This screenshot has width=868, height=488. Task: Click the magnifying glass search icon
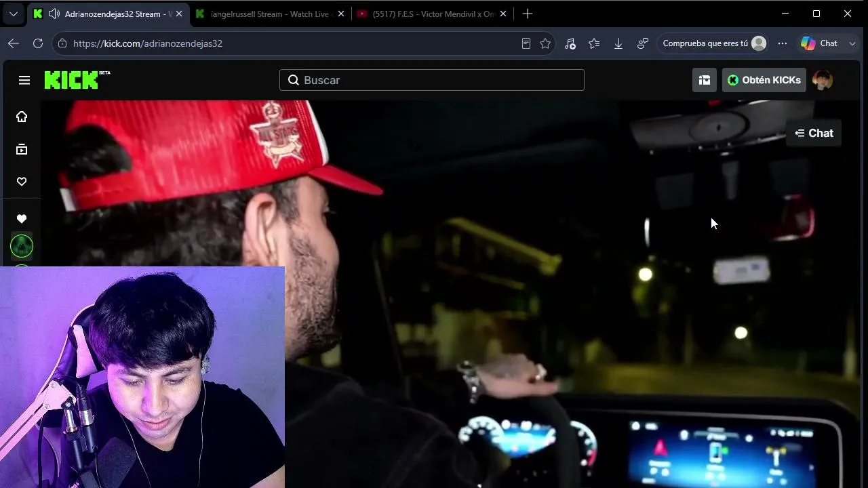tap(294, 80)
